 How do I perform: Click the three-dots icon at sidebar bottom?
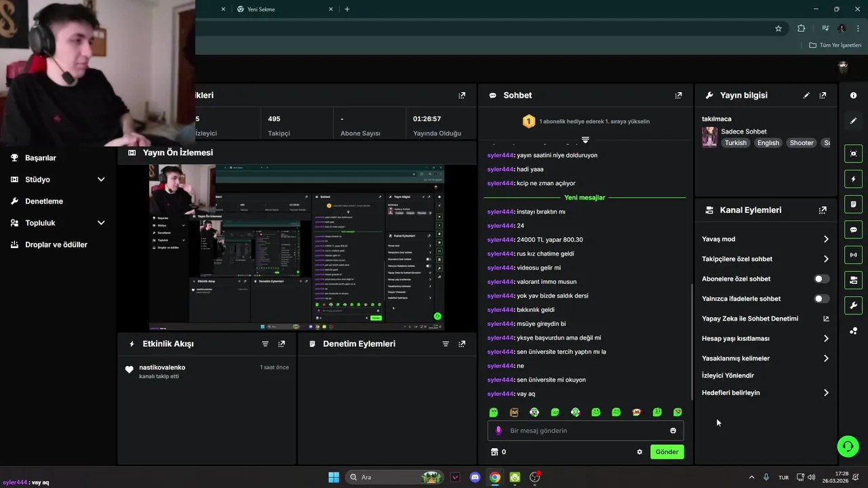pyautogui.click(x=853, y=331)
